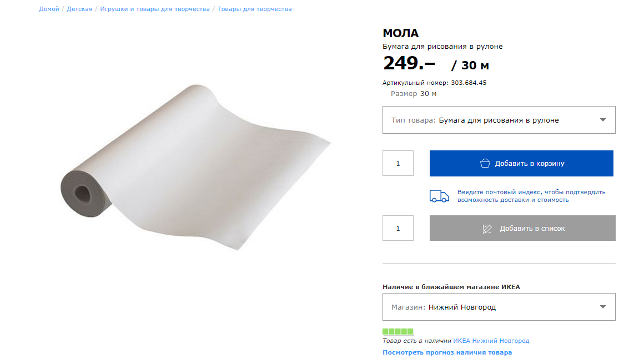Click the postal code delivery link
This screenshot has height=364, width=639.
531,196
